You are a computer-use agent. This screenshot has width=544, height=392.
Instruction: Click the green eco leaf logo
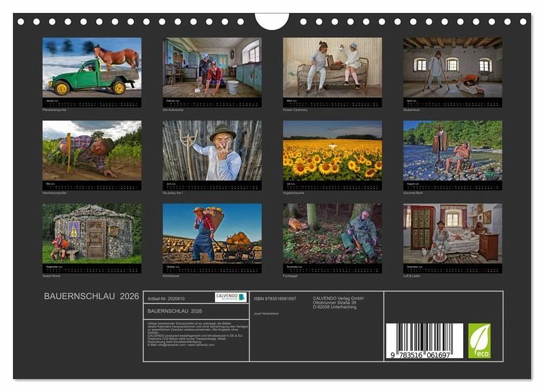click(479, 340)
